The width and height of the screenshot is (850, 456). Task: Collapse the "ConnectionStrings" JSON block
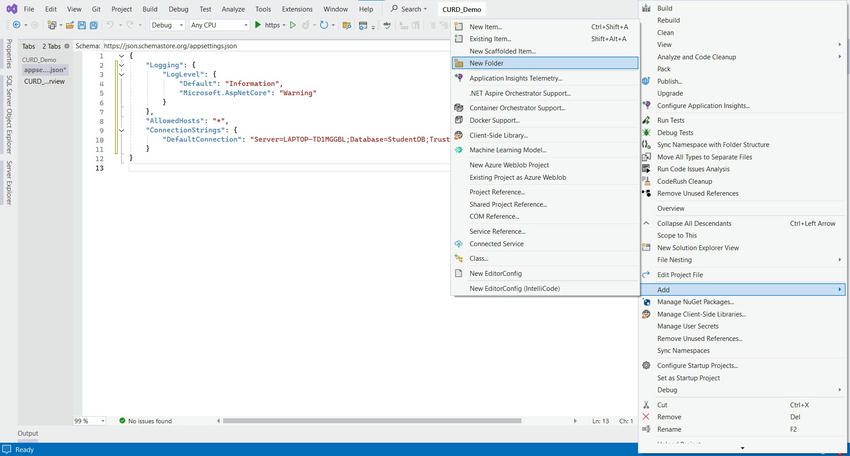click(121, 130)
